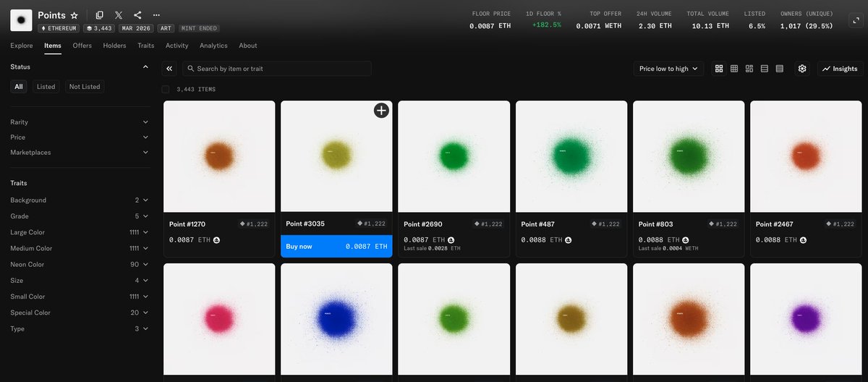
Task: Open the collection's X (Twitter) profile
Action: tap(119, 15)
